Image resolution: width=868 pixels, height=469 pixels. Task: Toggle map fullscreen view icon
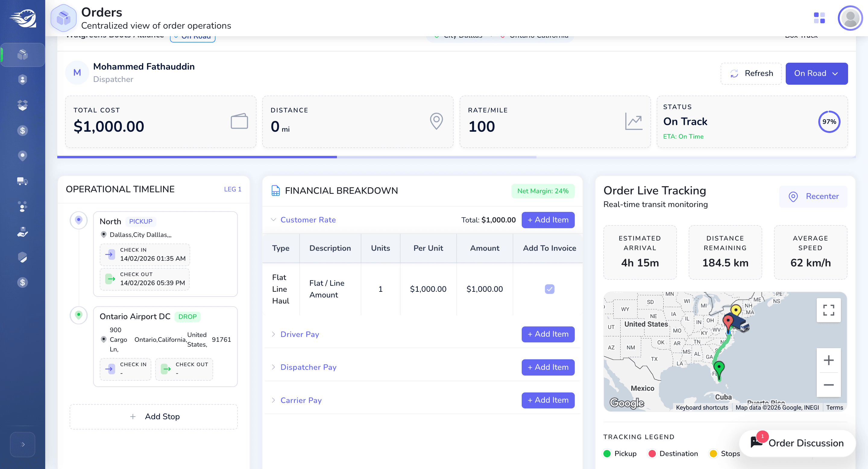829,310
